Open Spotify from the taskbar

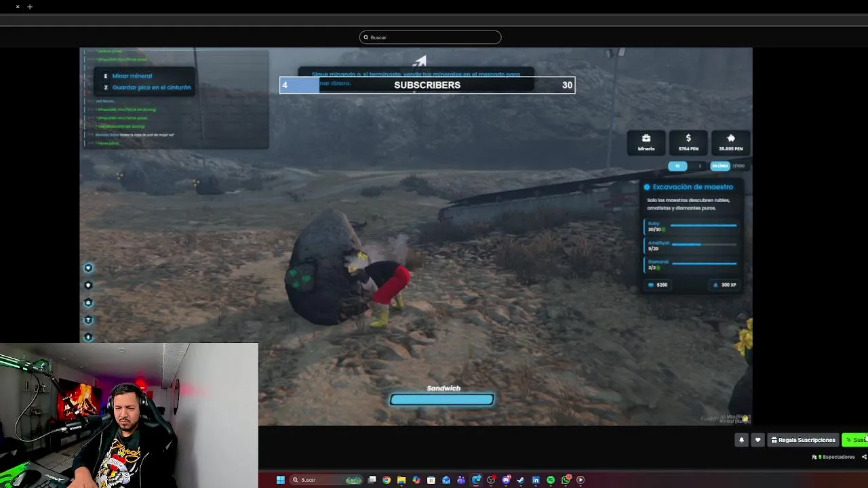point(551,480)
